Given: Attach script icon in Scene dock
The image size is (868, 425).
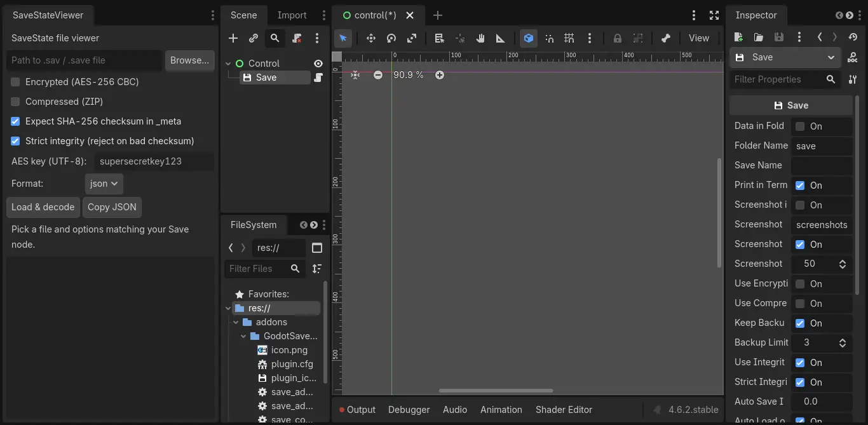Looking at the screenshot, I should 297,38.
